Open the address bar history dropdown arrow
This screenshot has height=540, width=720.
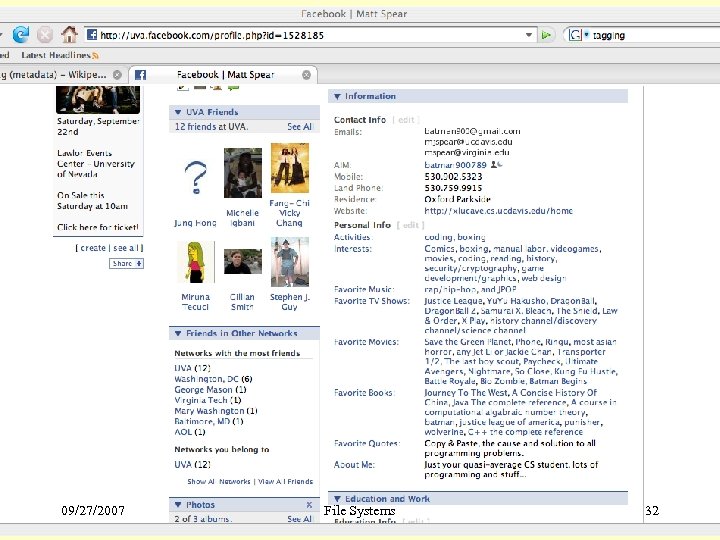click(x=529, y=35)
